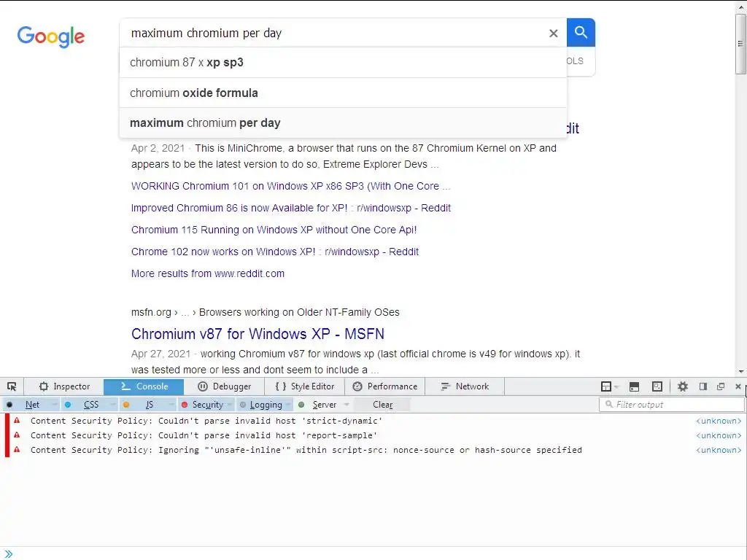Viewport: 747px width, 560px height.
Task: Toggle the Logging filter button
Action: tap(260, 405)
